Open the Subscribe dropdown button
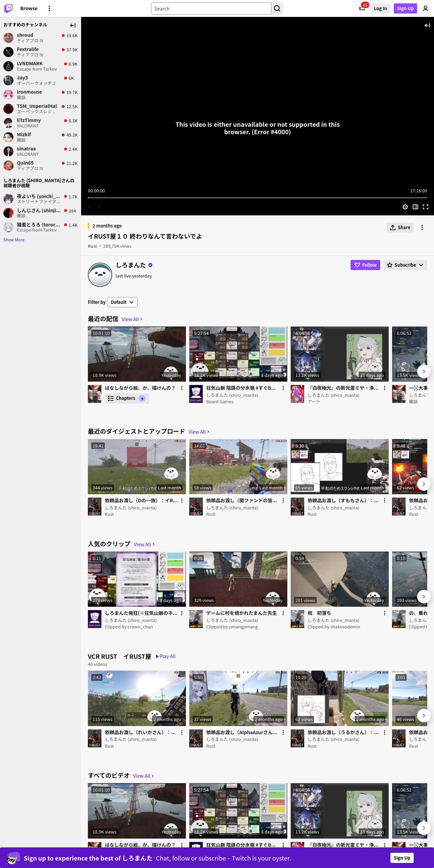This screenshot has height=868, width=434. [405, 265]
